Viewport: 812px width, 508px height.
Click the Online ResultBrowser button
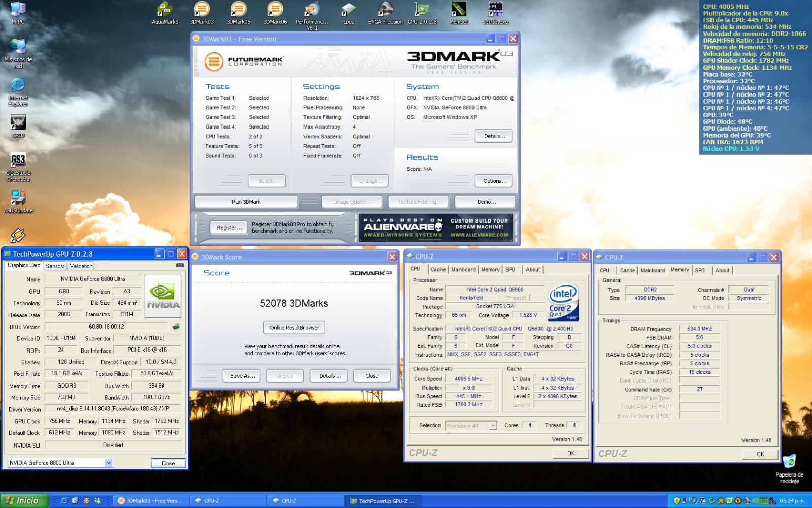pyautogui.click(x=294, y=328)
